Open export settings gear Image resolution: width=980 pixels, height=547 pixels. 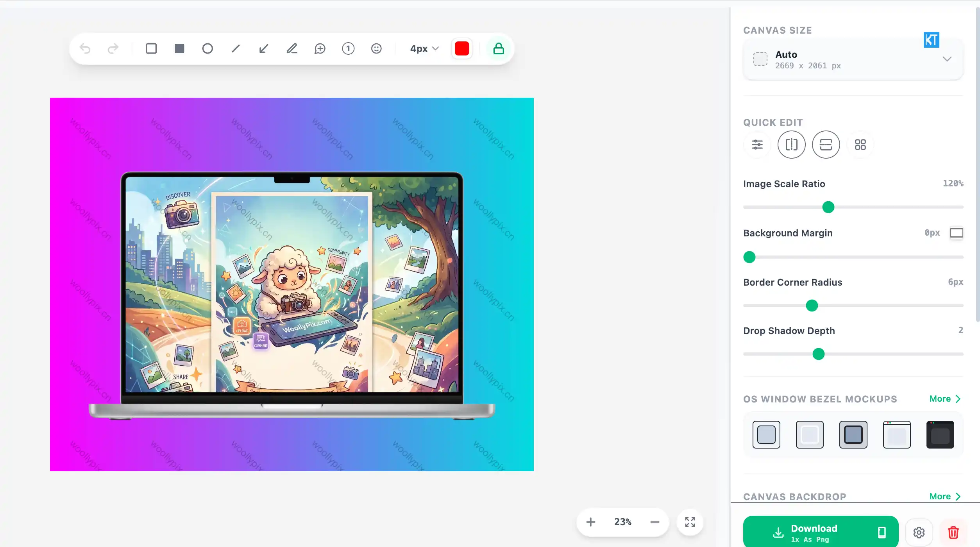click(x=919, y=533)
